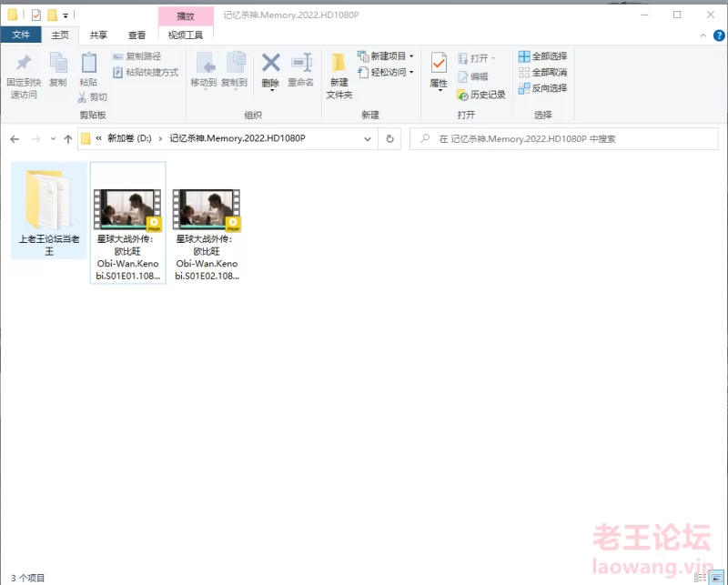The width and height of the screenshot is (728, 585).
Task: Open the address bar history dropdown
Action: 368,139
